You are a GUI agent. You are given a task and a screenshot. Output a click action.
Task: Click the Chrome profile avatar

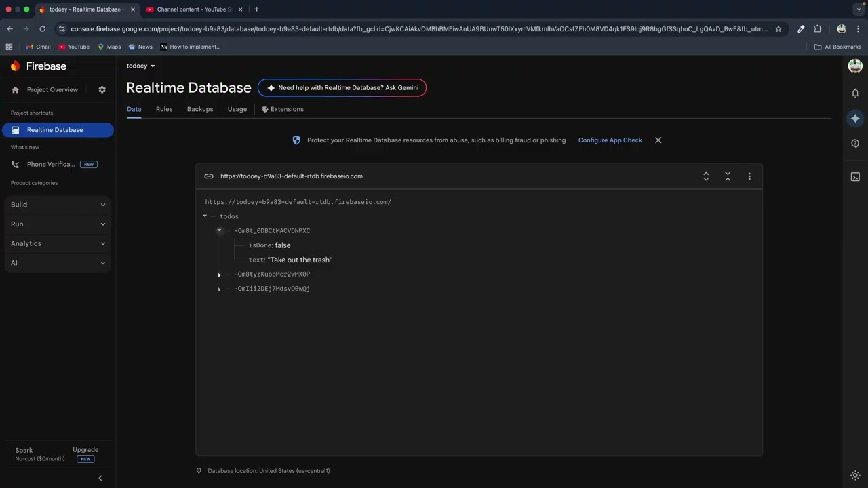pyautogui.click(x=842, y=29)
